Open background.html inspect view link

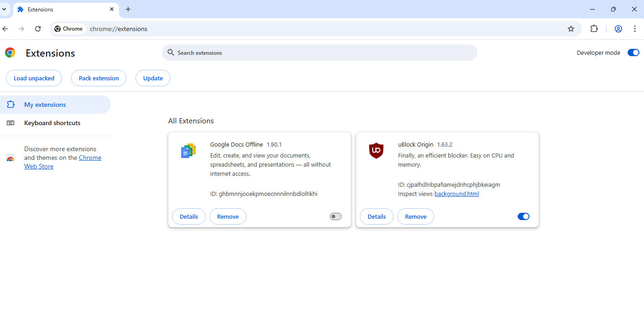457,194
